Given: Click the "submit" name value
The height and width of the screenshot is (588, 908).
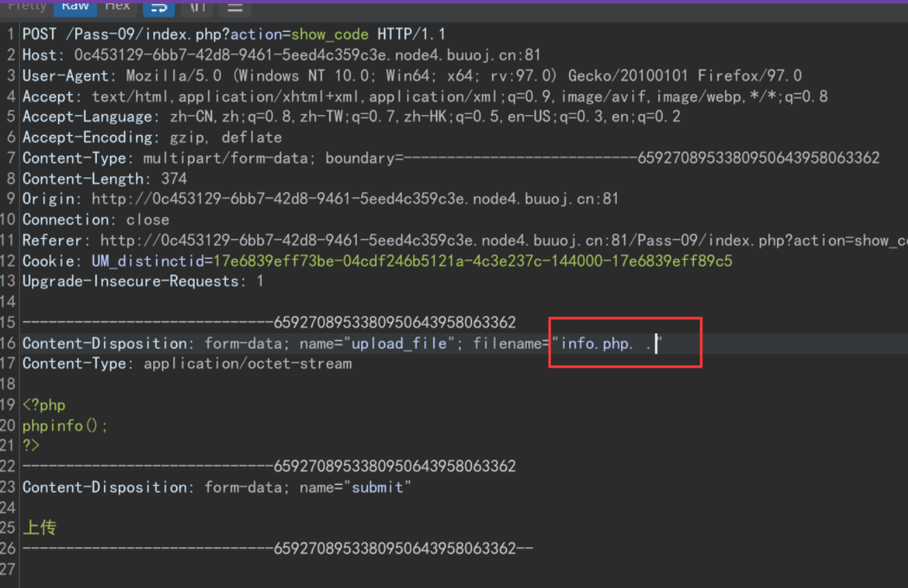Looking at the screenshot, I should coord(378,488).
